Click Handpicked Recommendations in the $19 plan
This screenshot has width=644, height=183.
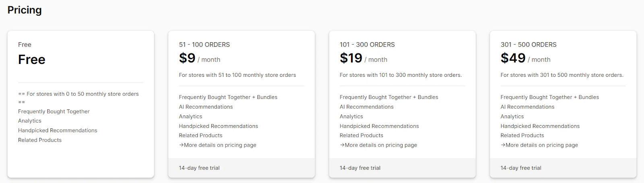coord(379,126)
